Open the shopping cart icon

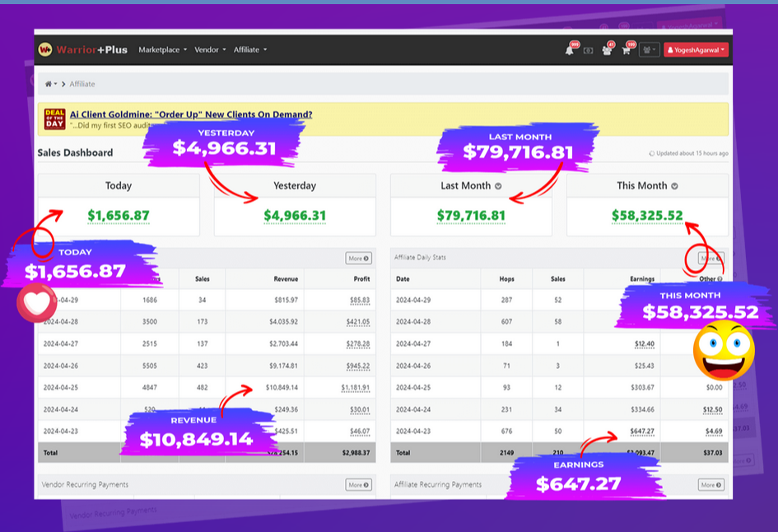(x=627, y=50)
